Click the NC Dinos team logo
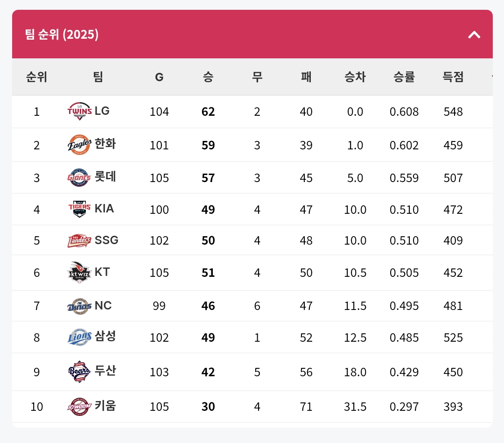The width and height of the screenshot is (504, 443). click(79, 306)
